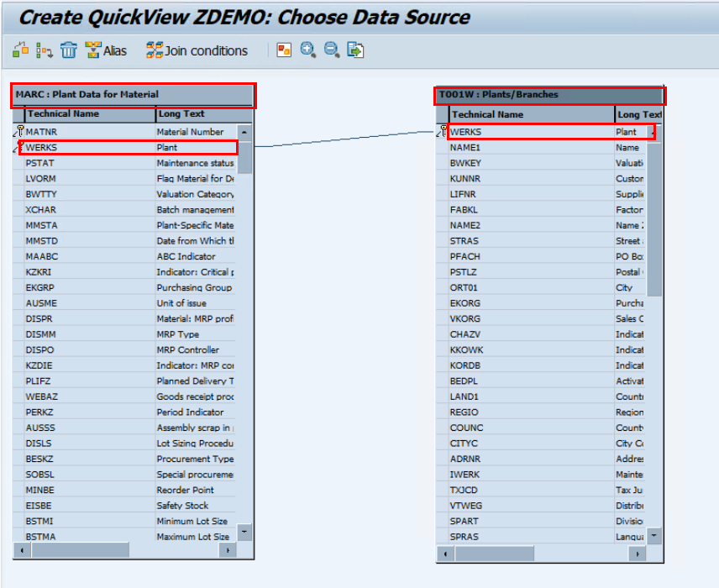Image resolution: width=719 pixels, height=588 pixels.
Task: Click the key icon beside T001W WERKS
Action: click(x=443, y=131)
